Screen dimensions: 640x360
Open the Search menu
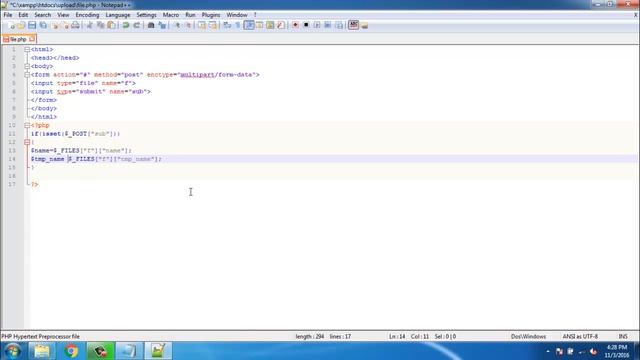[42, 15]
